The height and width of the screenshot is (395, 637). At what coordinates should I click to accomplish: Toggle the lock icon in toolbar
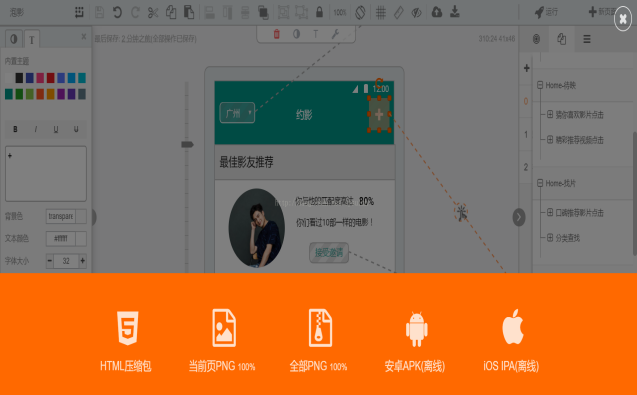tap(319, 12)
